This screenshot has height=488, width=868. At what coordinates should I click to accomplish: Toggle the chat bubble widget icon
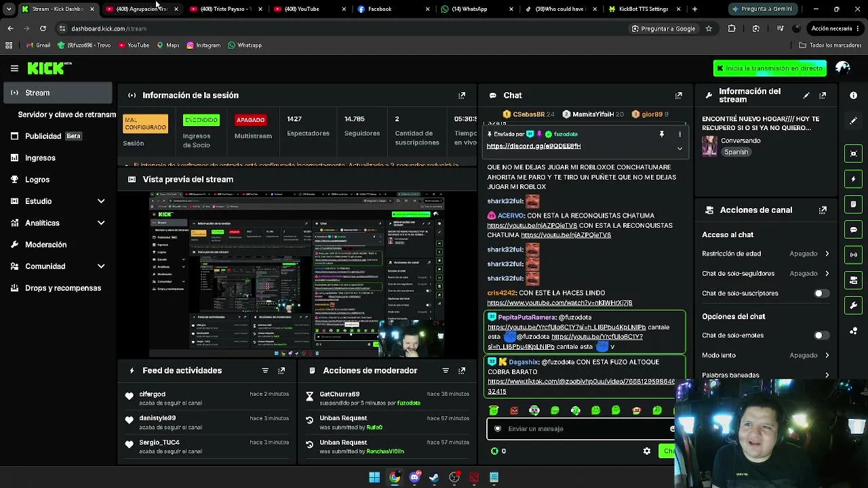[x=854, y=230]
